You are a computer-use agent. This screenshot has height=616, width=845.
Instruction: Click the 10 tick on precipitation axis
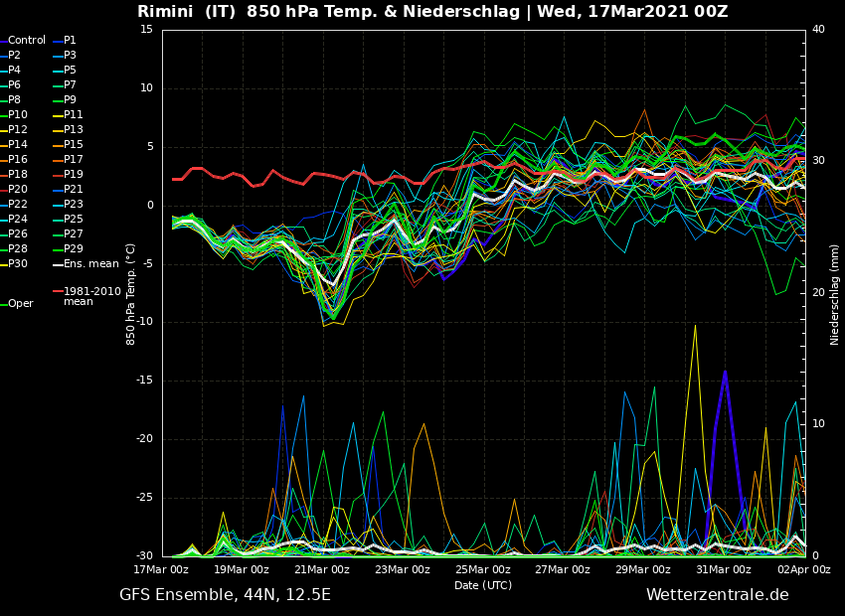coord(818,424)
